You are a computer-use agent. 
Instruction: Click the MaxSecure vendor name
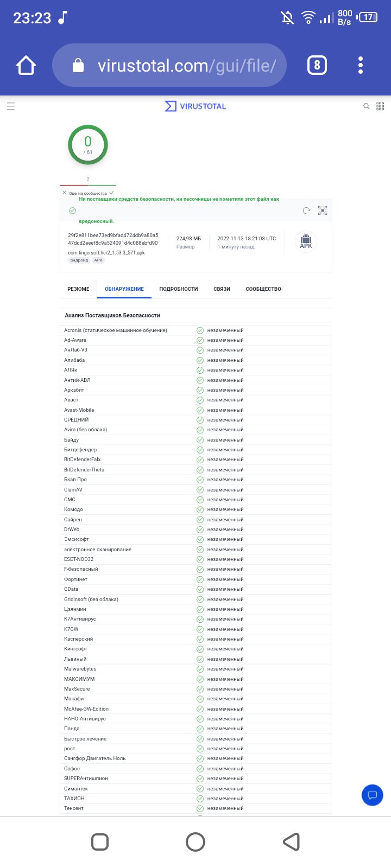[77, 689]
